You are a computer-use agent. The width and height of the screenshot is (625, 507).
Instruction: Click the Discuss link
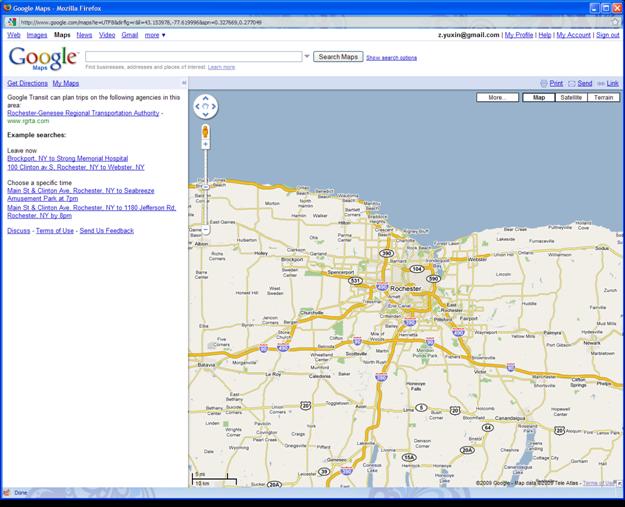pos(18,231)
